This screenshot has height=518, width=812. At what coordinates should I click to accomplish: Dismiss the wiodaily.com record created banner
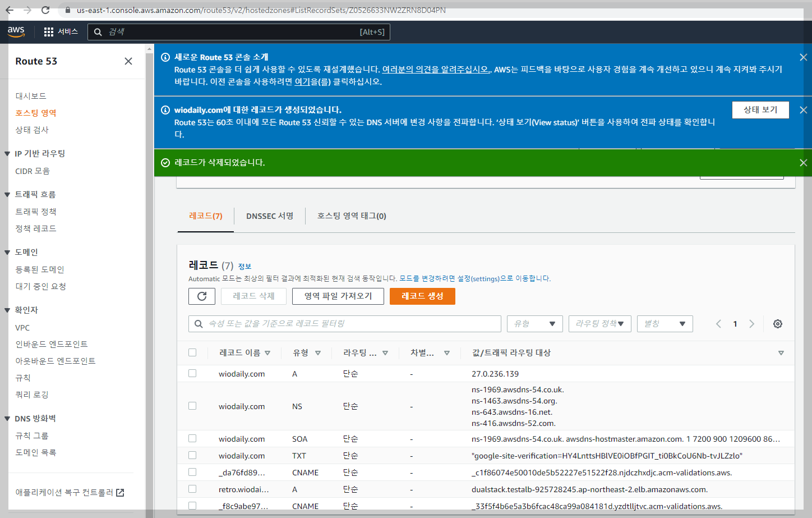pos(803,110)
